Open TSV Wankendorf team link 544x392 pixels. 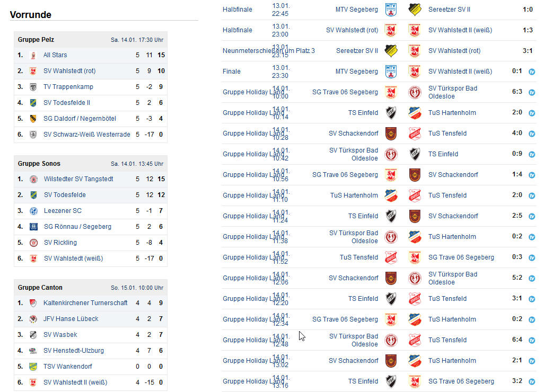[68, 367]
